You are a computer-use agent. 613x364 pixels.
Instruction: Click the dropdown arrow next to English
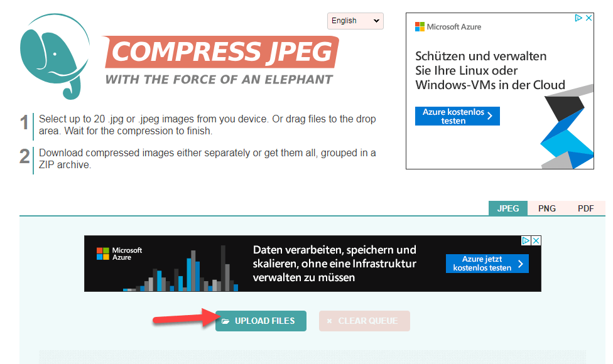click(376, 21)
